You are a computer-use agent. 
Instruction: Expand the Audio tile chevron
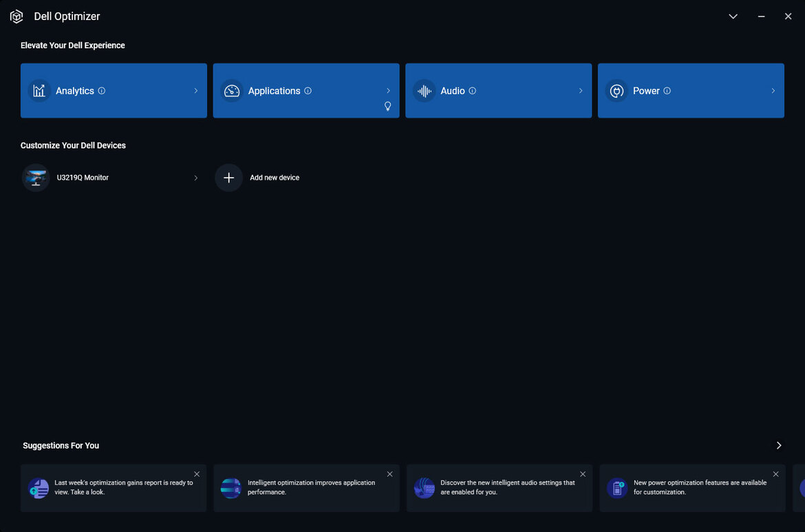tap(581, 91)
